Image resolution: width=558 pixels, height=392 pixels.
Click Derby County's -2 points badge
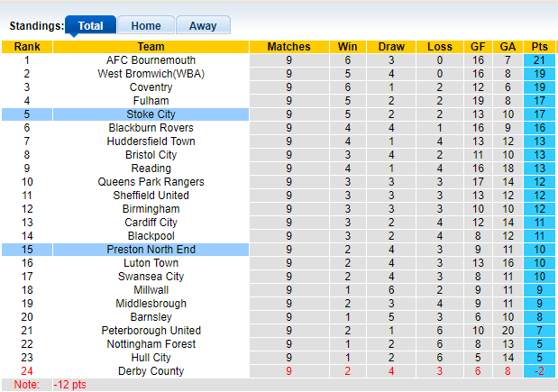point(539,371)
